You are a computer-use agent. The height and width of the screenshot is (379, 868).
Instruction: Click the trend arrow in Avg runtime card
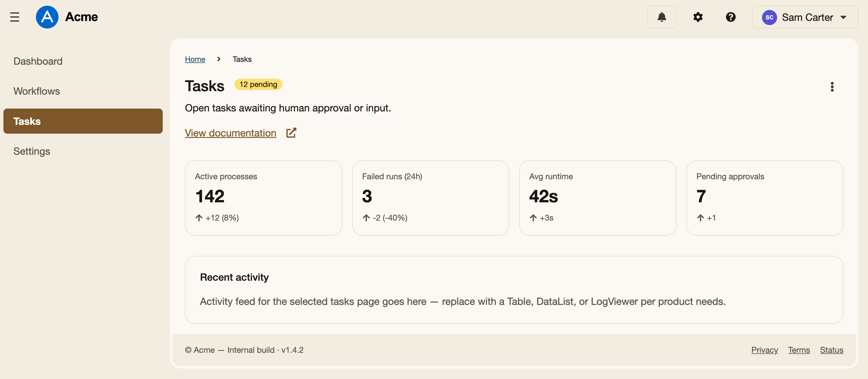pos(533,218)
